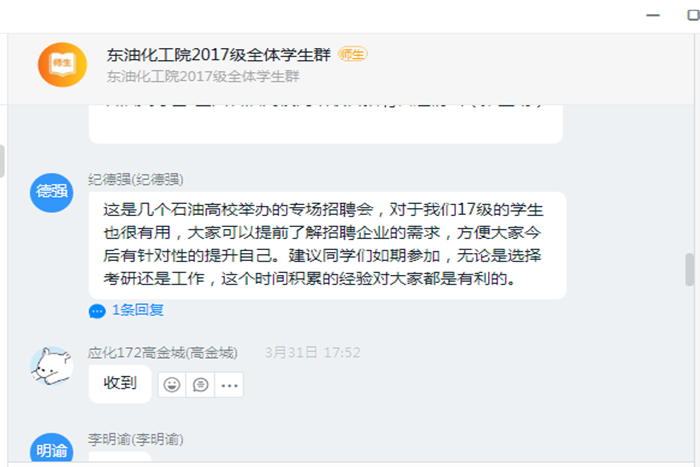Click reply bubble icon next to 收到

(x=200, y=384)
